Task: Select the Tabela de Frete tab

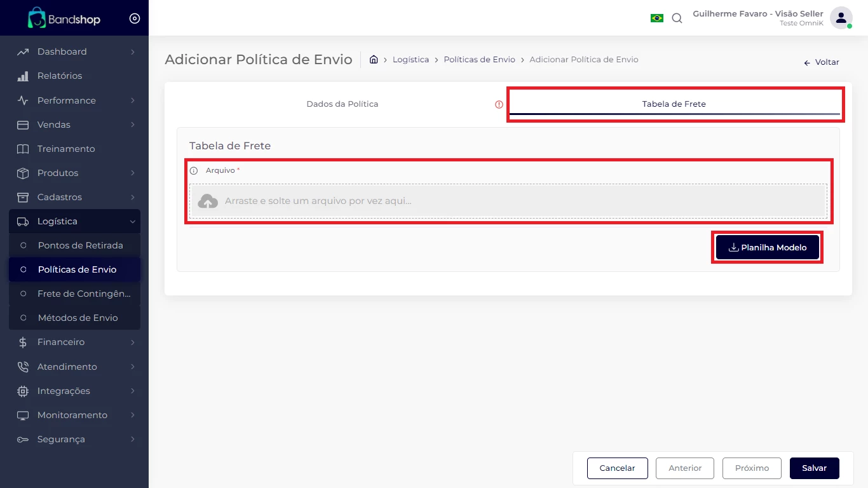Action: 674,104
